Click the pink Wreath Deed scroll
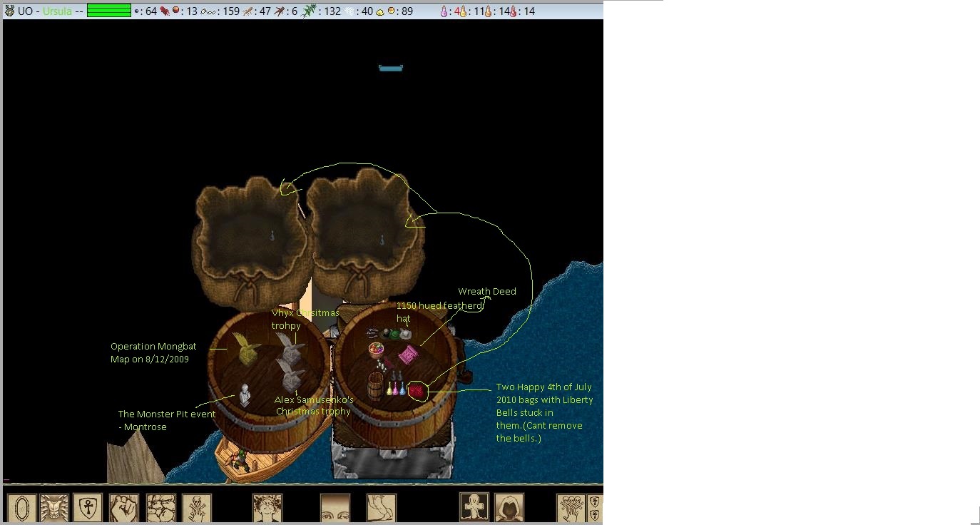This screenshot has width=980, height=525. [408, 354]
